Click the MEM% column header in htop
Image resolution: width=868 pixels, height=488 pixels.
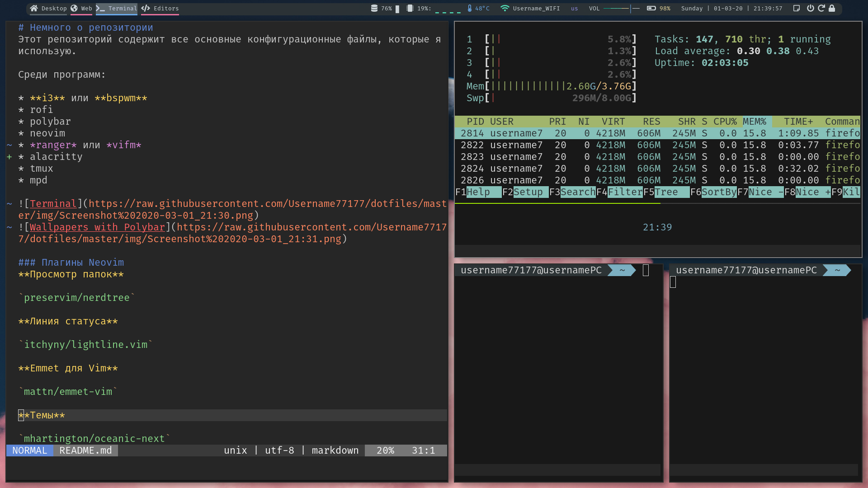(x=755, y=122)
